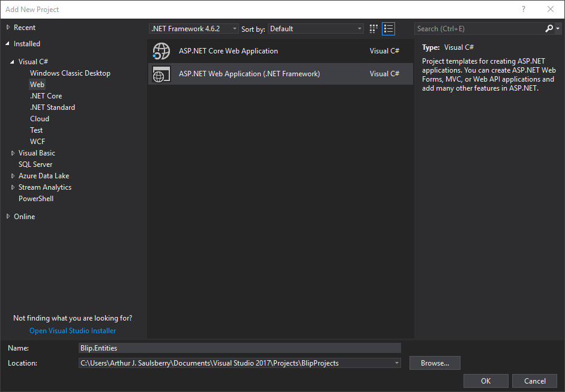Viewport: 565px width, 392px height.
Task: Expand the Recent node
Action: (8, 28)
